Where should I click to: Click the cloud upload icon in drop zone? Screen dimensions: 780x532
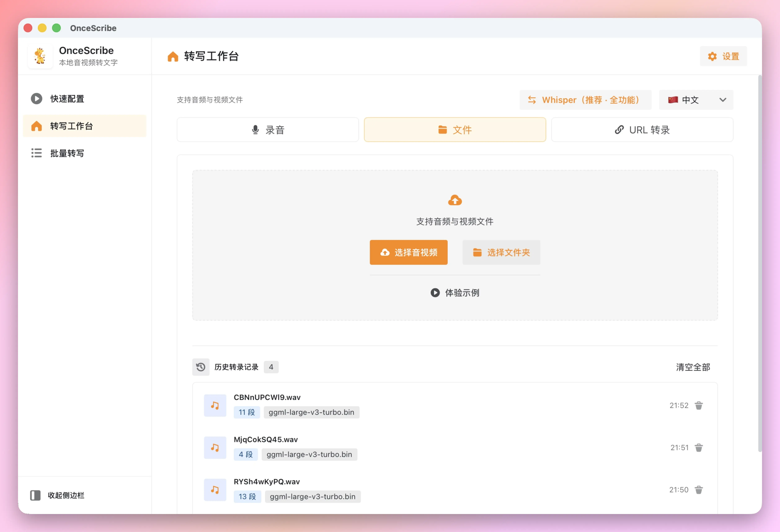(455, 200)
